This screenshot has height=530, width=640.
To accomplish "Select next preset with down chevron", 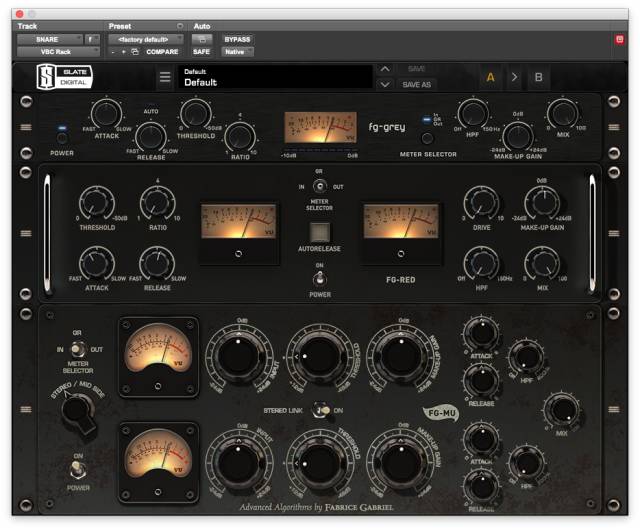I will pos(385,85).
